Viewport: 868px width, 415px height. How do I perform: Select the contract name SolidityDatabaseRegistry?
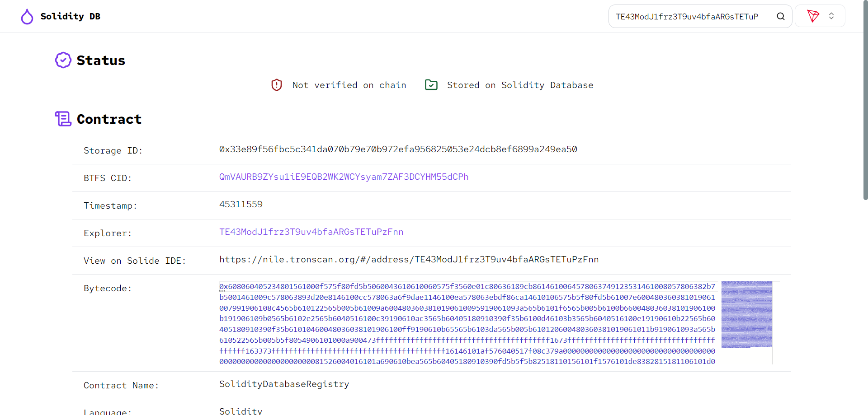tap(284, 384)
